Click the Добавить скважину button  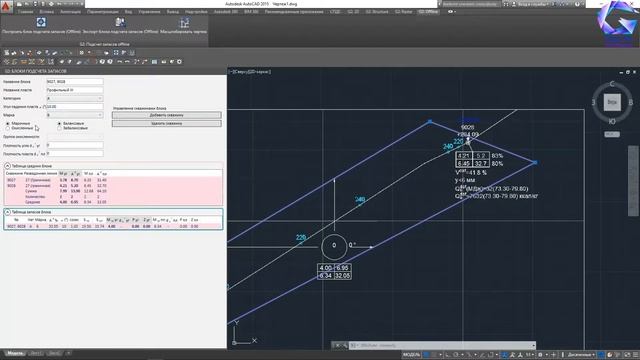(x=167, y=115)
